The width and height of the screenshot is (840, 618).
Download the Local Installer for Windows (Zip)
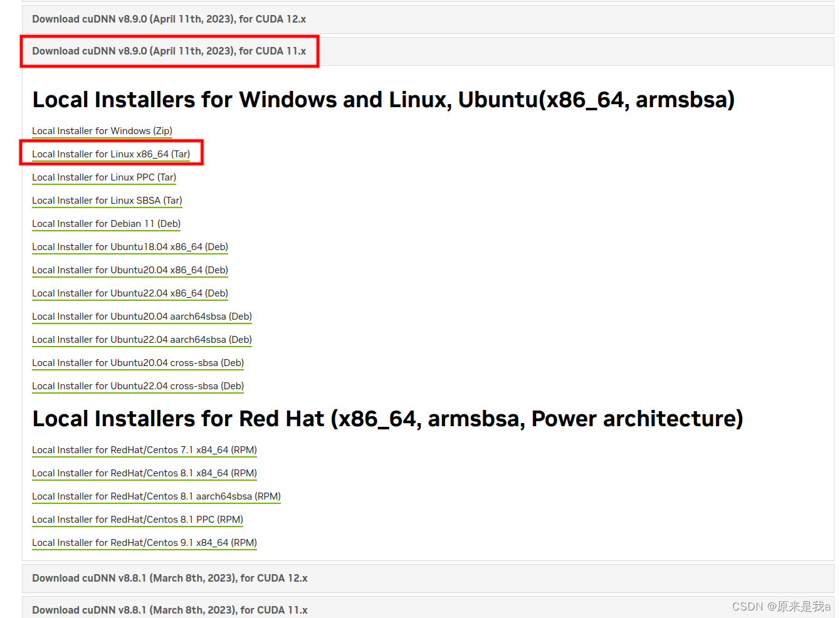point(102,131)
